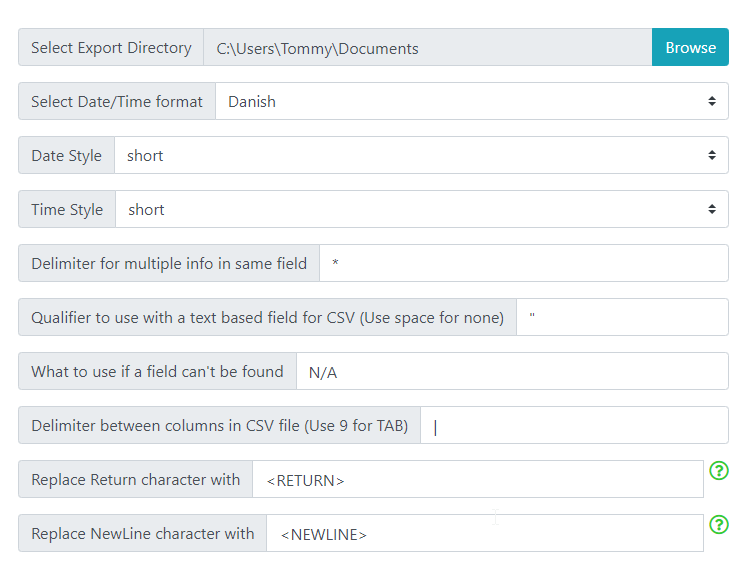Click the Delimiter for multiple info label
The image size is (733, 563).
click(x=169, y=263)
